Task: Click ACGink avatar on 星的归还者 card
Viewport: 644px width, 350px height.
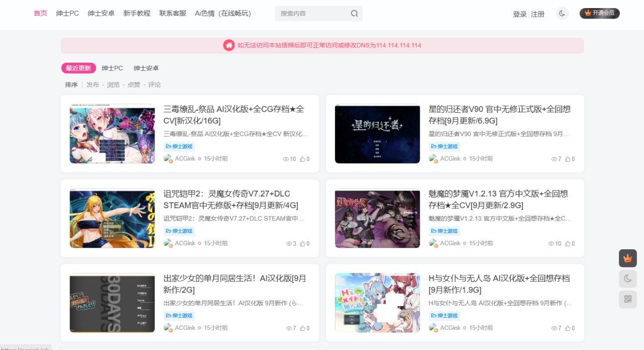Action: click(433, 159)
